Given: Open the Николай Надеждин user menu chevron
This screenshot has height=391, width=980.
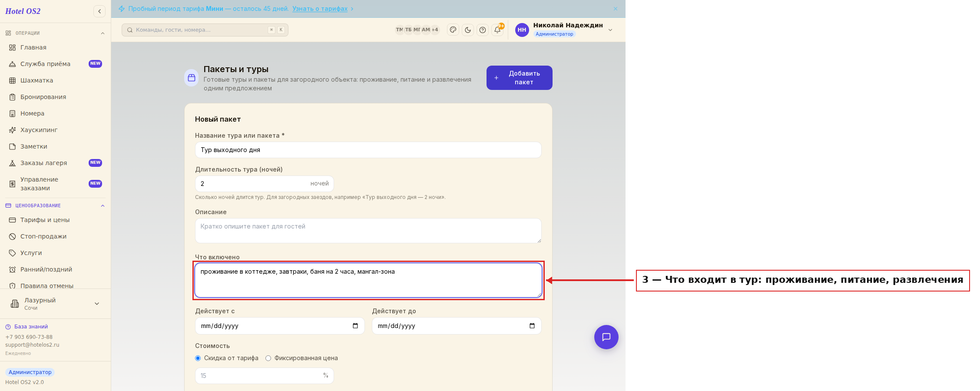Looking at the screenshot, I should tap(610, 30).
